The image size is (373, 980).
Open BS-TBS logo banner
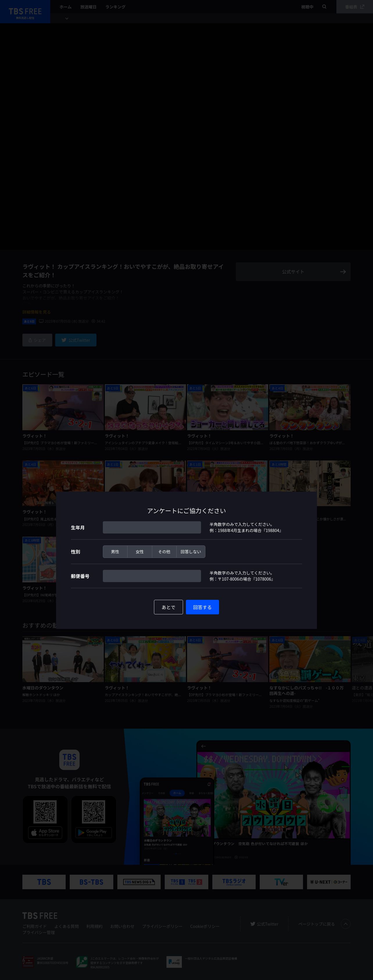pos(91,882)
